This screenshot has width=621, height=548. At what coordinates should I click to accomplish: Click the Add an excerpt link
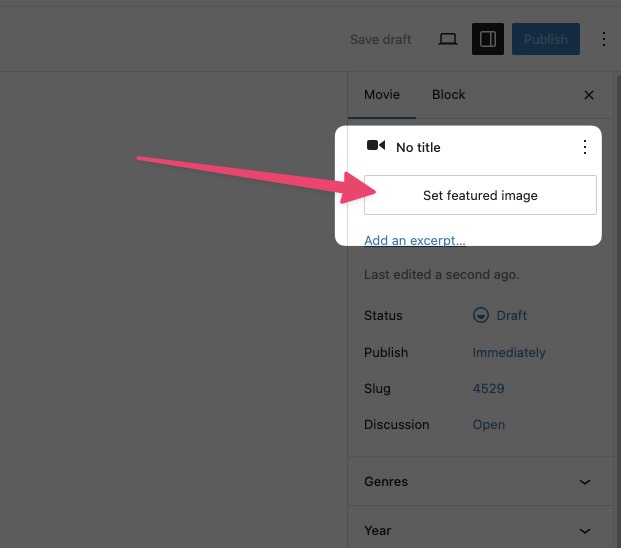pos(414,240)
